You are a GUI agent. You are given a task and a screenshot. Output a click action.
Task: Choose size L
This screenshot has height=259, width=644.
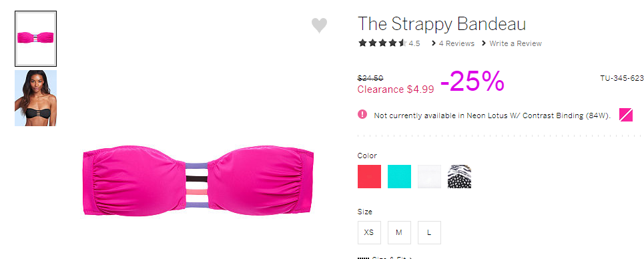[429, 232]
